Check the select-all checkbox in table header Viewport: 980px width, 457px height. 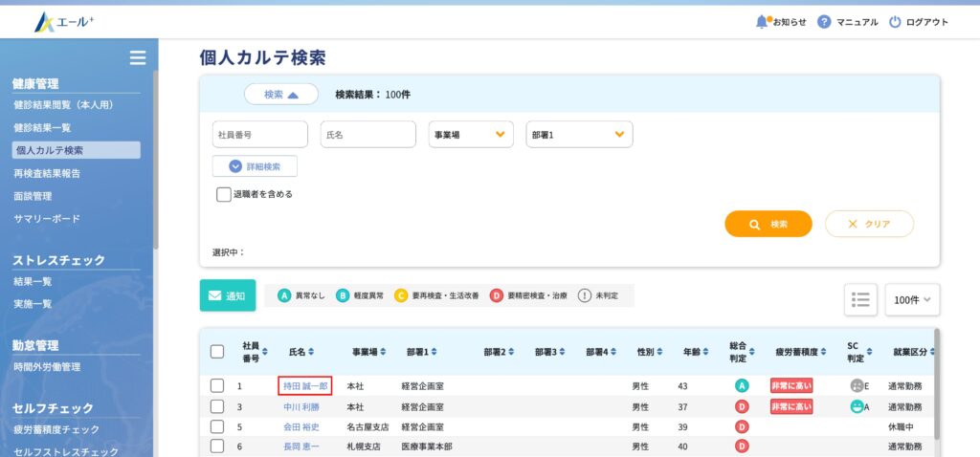pyautogui.click(x=217, y=352)
